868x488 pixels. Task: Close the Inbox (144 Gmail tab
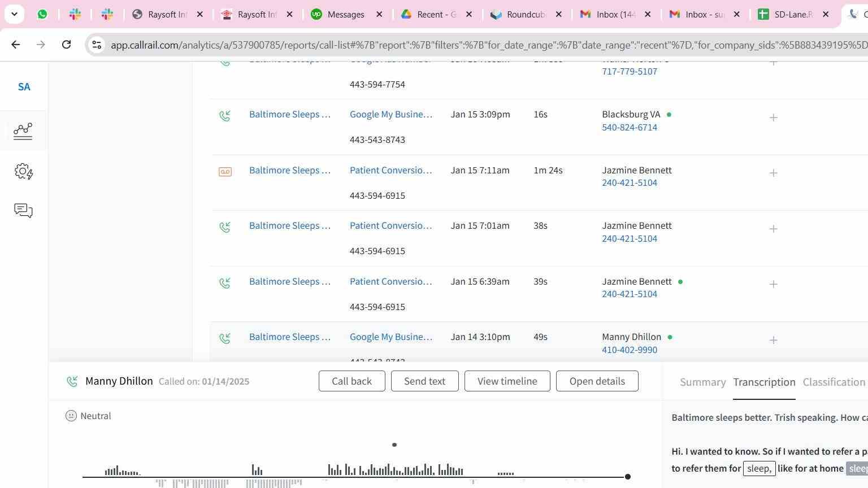click(648, 14)
